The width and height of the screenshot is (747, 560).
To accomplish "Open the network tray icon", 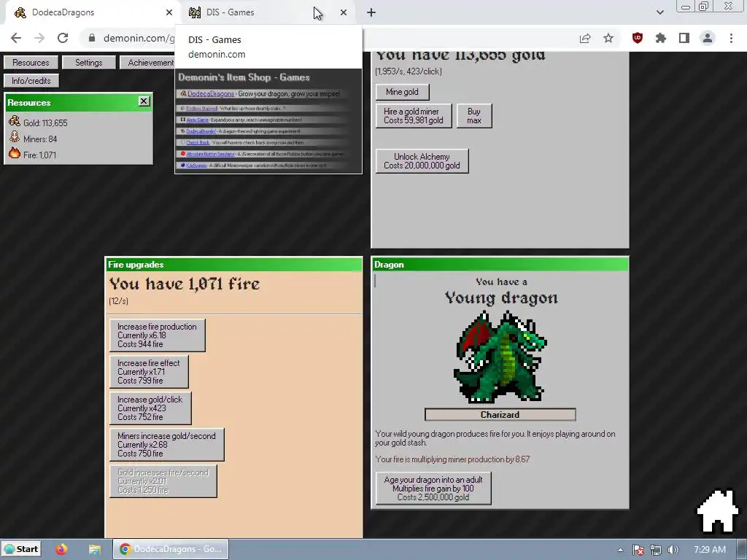I will tap(656, 550).
